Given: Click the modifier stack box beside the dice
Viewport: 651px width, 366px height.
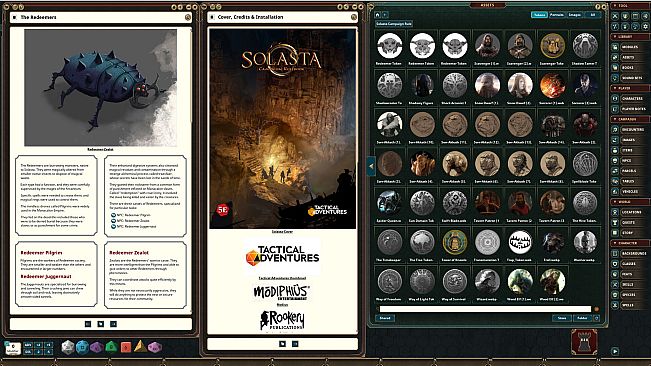Looking at the screenshot, I should point(13,348).
